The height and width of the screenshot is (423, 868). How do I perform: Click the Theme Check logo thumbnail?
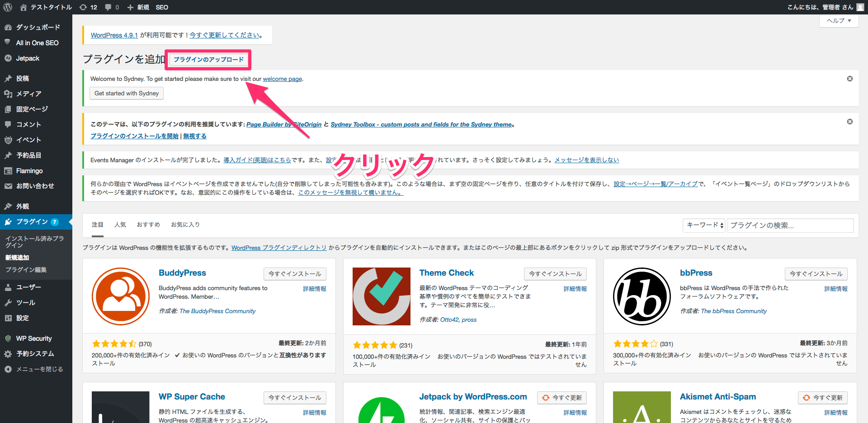click(382, 296)
